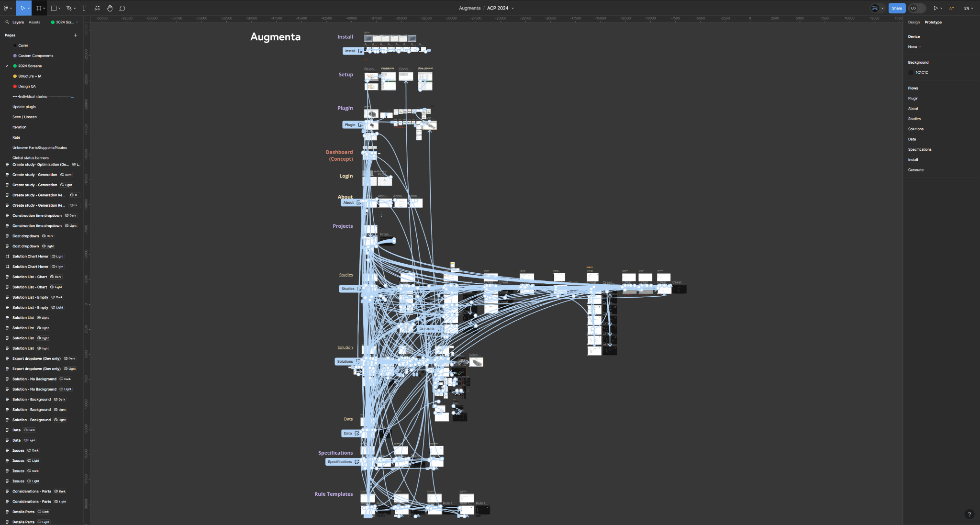
Task: Select the Generate flow in Flows panel
Action: click(916, 170)
